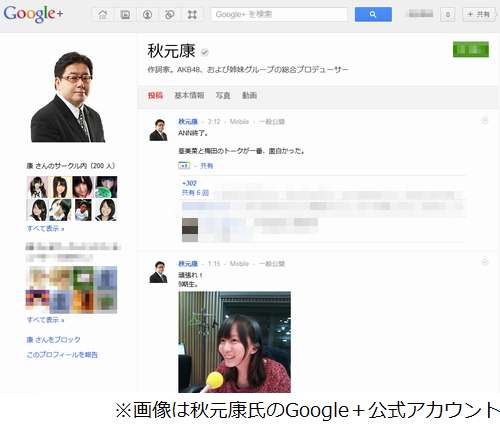Click the post text ANN終了。

click(193, 133)
